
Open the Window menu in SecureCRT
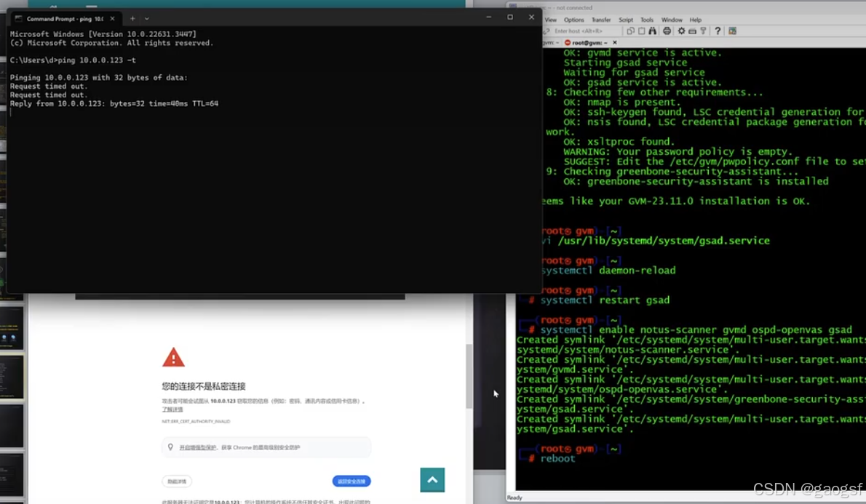pos(672,20)
